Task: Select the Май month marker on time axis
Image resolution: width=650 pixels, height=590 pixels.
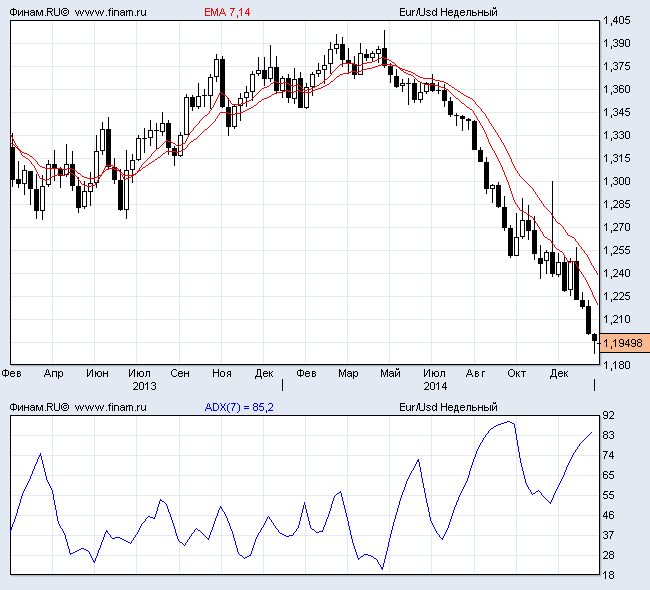Action: [x=390, y=373]
